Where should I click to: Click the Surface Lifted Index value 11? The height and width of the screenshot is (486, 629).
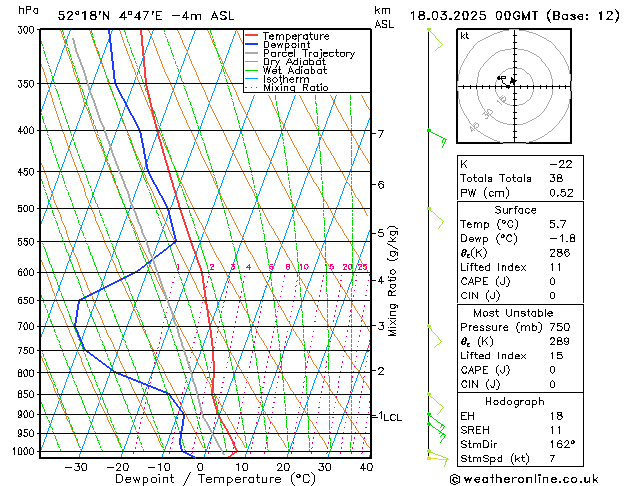tap(556, 267)
